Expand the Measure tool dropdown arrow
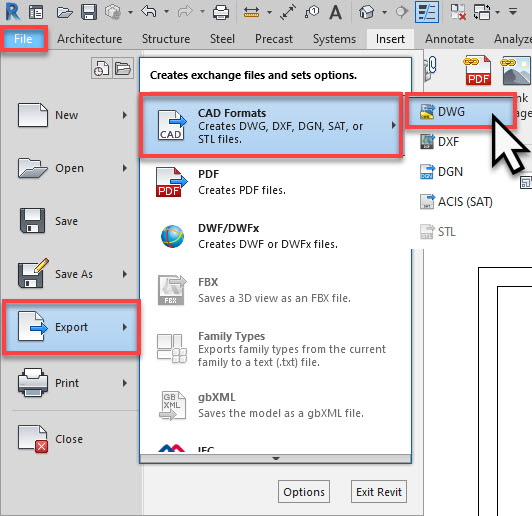Screen dimensions: 532x516 (269, 13)
